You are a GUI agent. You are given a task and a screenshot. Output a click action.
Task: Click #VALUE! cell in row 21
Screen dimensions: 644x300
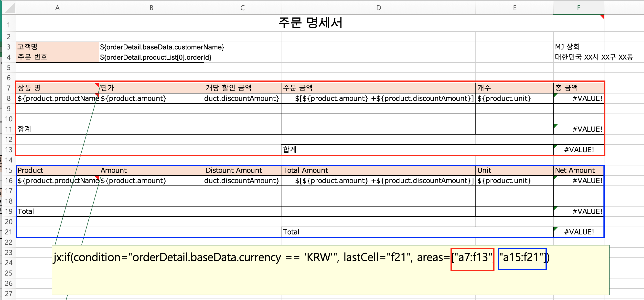pos(579,232)
